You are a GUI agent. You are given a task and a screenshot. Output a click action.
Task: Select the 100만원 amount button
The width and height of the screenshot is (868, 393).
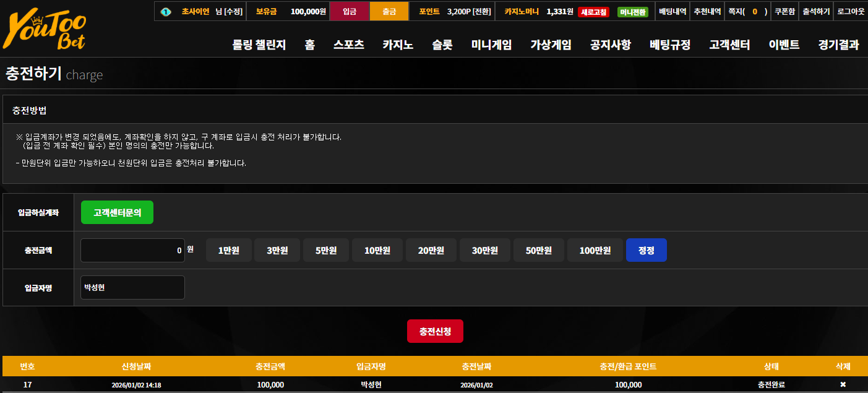coord(595,250)
